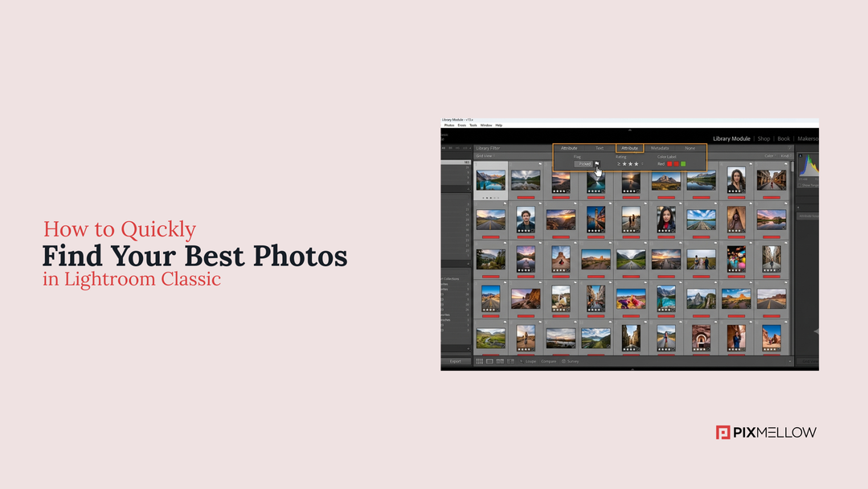Set rating filter to third star

(x=637, y=164)
